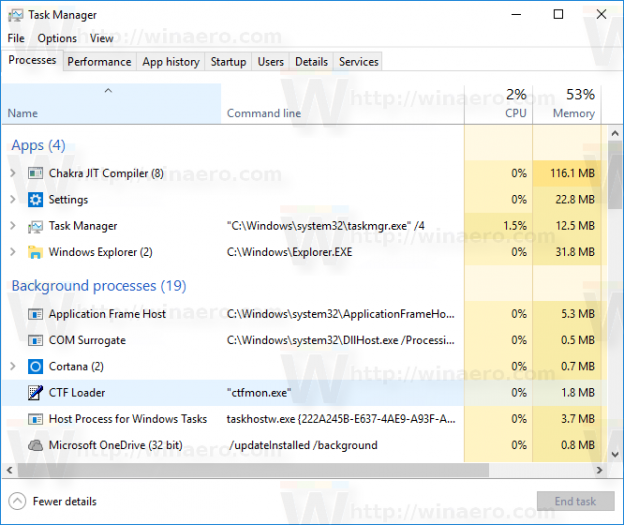Switch to the Details tab
Viewport: 624px width, 525px height.
[x=311, y=62]
